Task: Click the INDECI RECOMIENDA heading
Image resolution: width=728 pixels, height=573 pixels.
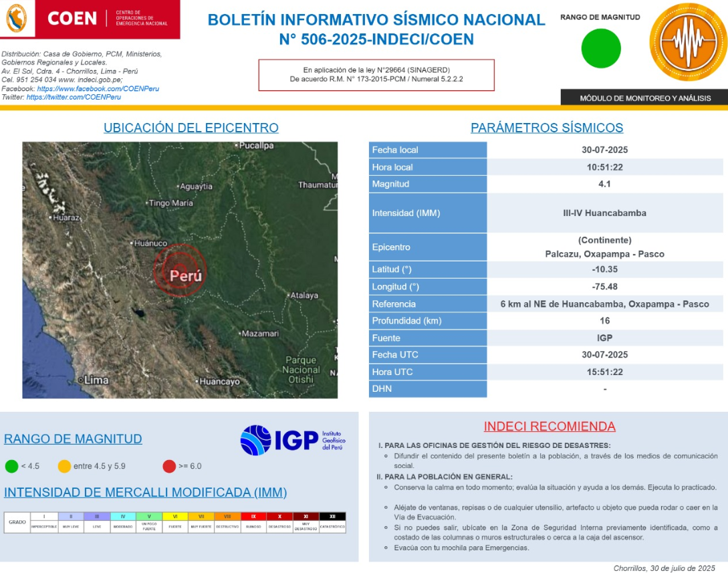Action: 550,427
